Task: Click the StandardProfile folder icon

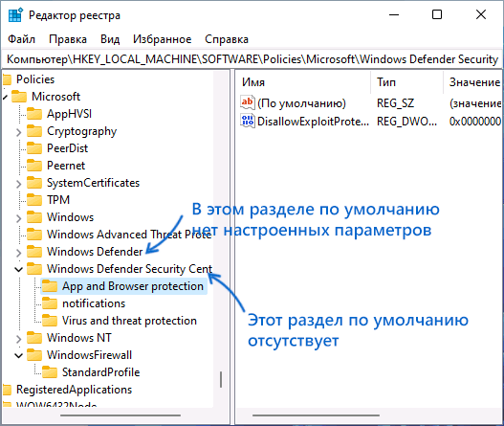Action: [x=50, y=372]
